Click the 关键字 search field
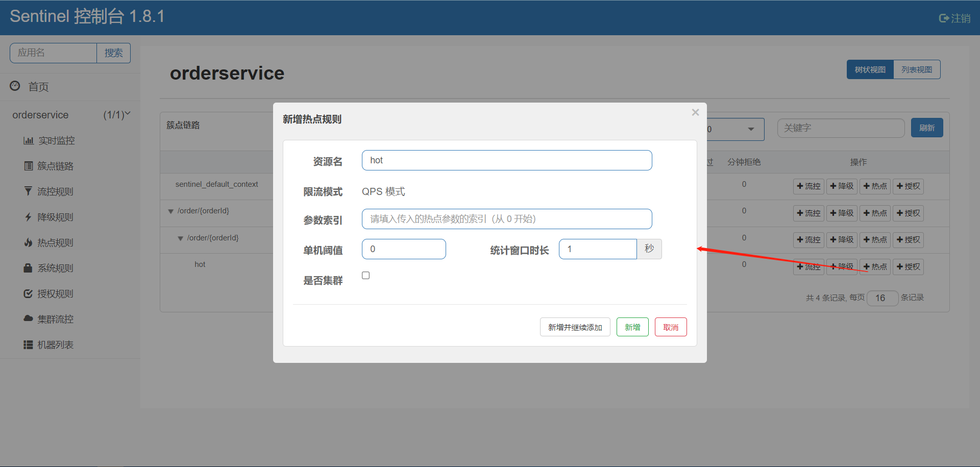Screen dimensions: 980x467 tap(841, 128)
